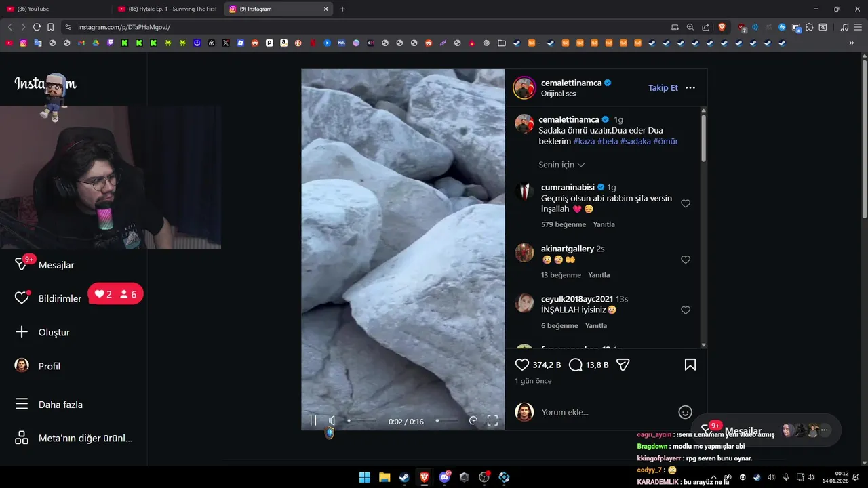The image size is (868, 488).
Task: Expand the 'Senin için' comment sort dropdown
Action: (561, 165)
